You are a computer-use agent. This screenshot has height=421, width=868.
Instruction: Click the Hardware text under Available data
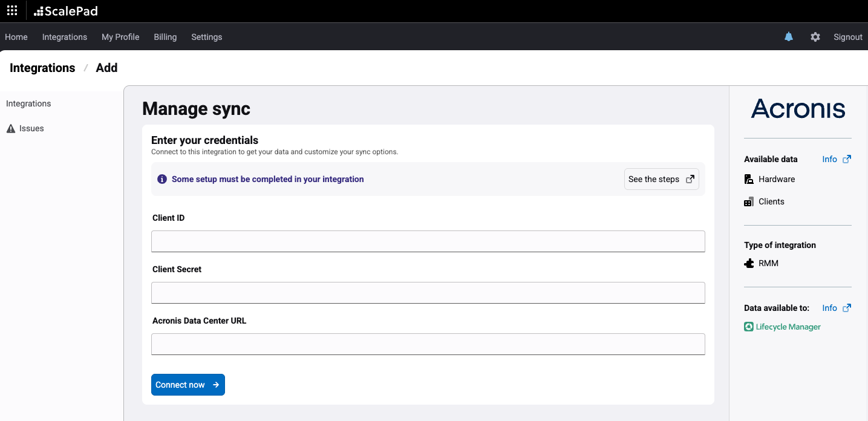tap(777, 179)
